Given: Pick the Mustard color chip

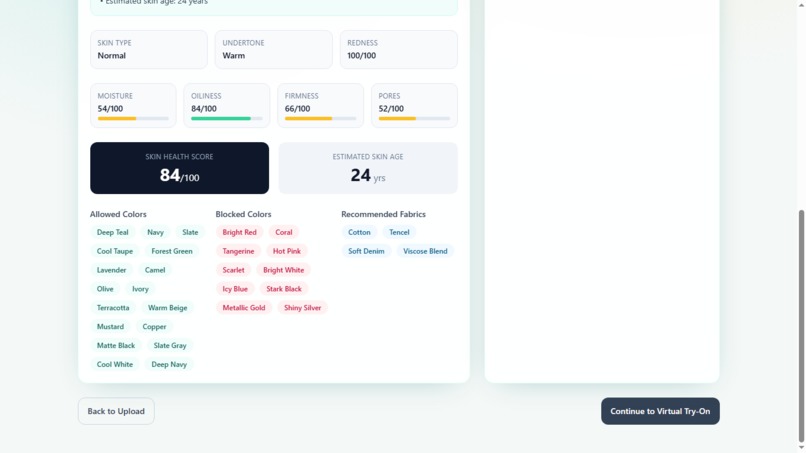Looking at the screenshot, I should coord(111,327).
